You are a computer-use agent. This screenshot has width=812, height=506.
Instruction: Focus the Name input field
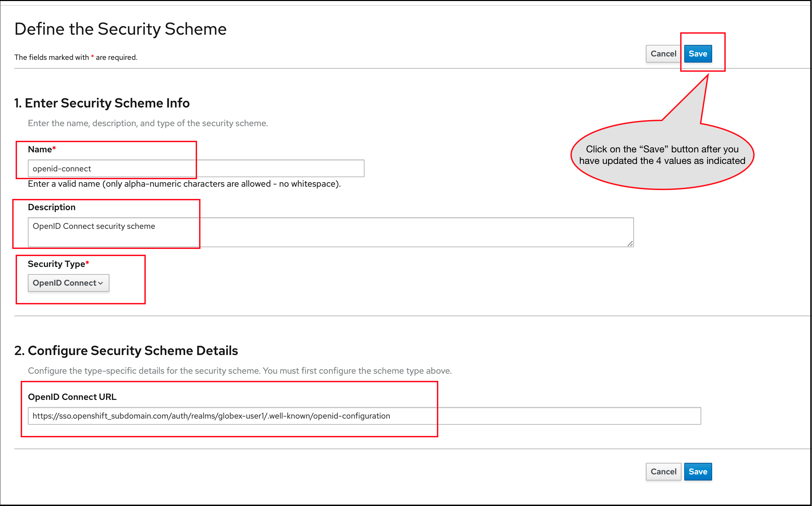pyautogui.click(x=196, y=168)
